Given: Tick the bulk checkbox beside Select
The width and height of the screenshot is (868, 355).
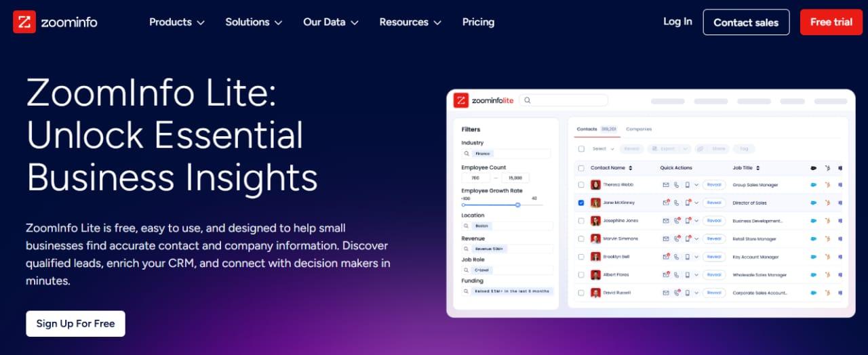Looking at the screenshot, I should click(x=581, y=148).
